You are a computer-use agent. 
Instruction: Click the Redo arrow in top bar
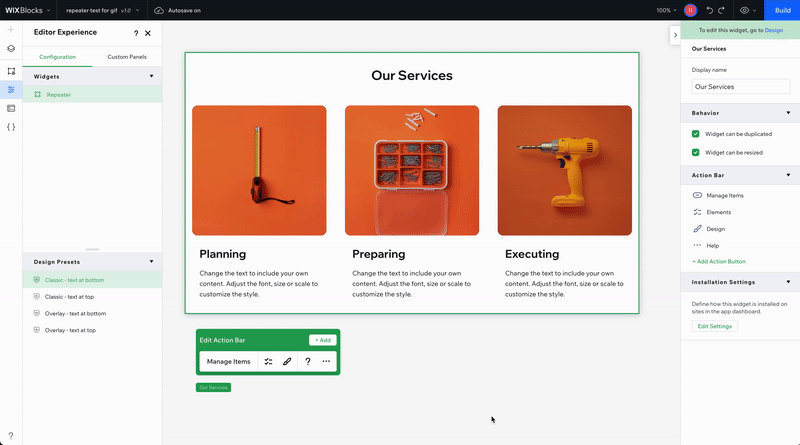point(721,10)
